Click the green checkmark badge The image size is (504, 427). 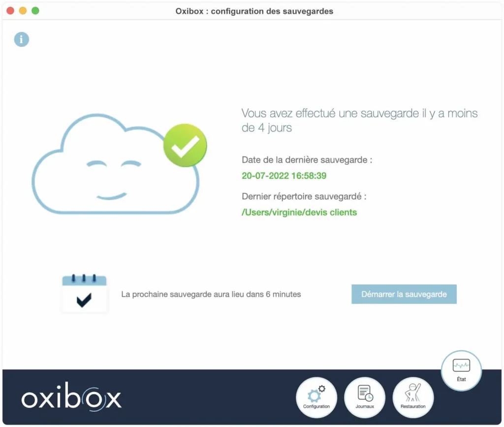pos(185,146)
